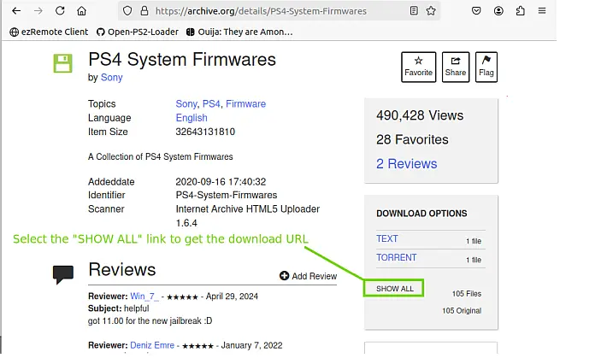The height and width of the screenshot is (364, 607).
Task: Click the 105 Original count
Action: [462, 311]
